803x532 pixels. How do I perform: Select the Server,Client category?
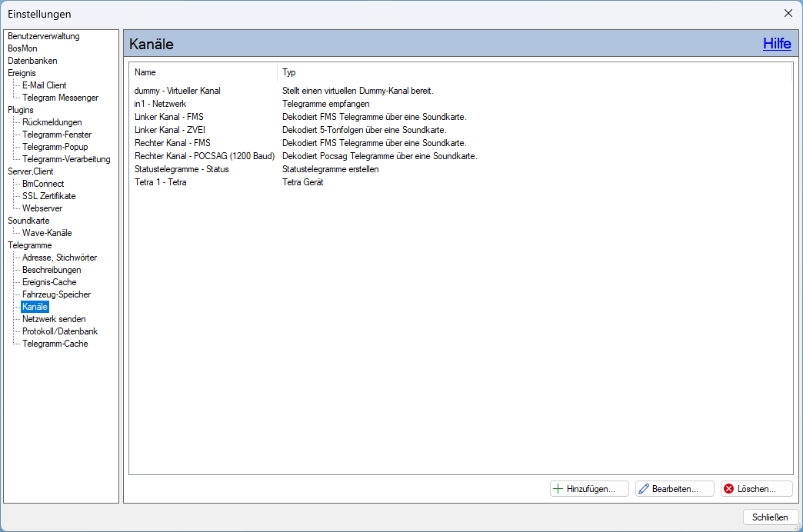tap(30, 171)
